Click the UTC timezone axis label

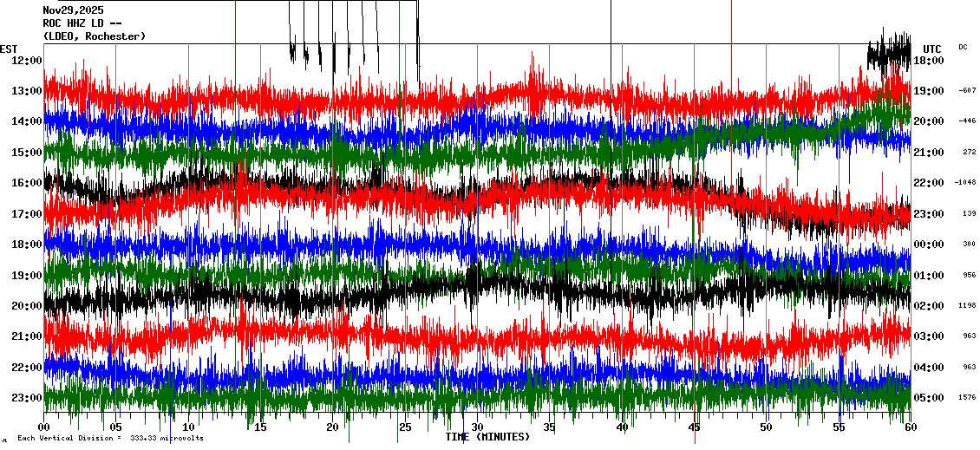[932, 49]
